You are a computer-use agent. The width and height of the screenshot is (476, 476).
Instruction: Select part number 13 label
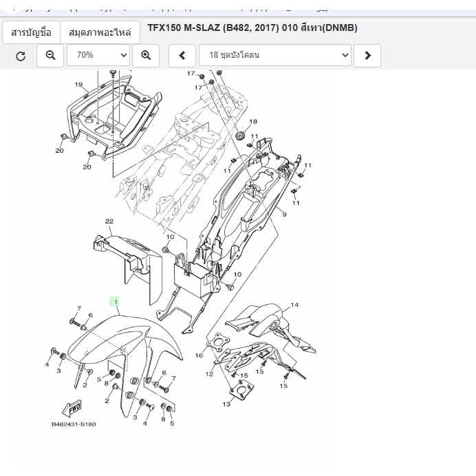coord(226,404)
